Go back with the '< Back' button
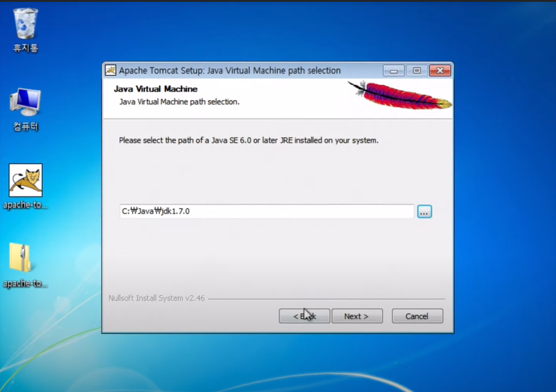 304,316
